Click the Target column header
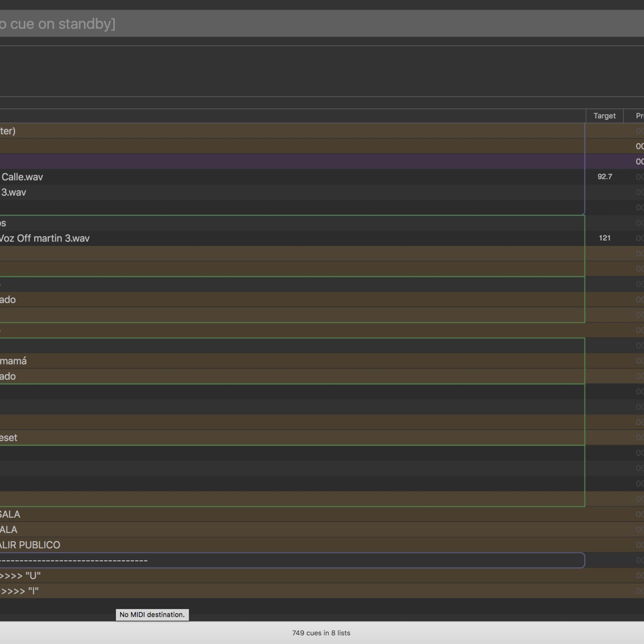Viewport: 644px width, 644px height. tap(604, 116)
